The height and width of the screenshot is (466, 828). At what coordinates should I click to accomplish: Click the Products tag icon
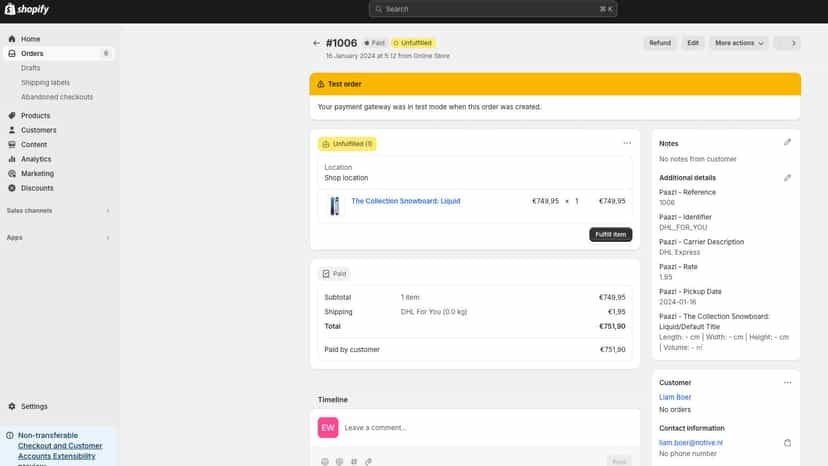click(12, 115)
